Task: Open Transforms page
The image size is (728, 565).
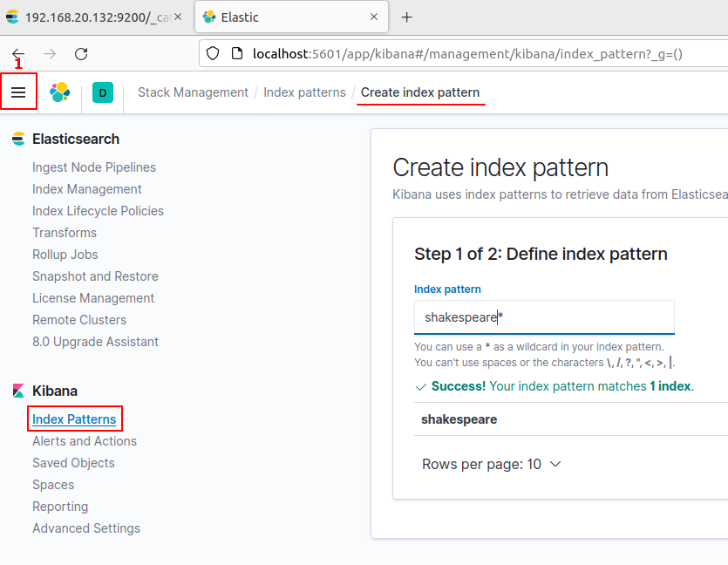Action: click(x=65, y=233)
